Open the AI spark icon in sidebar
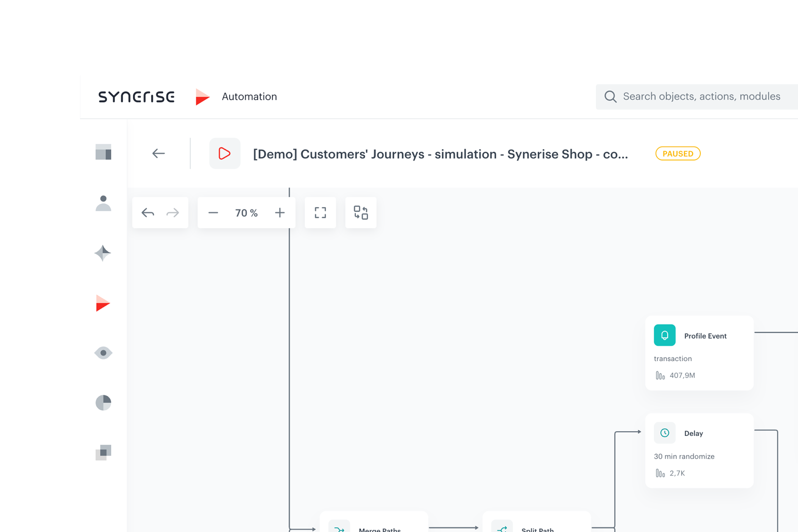 coord(103,253)
